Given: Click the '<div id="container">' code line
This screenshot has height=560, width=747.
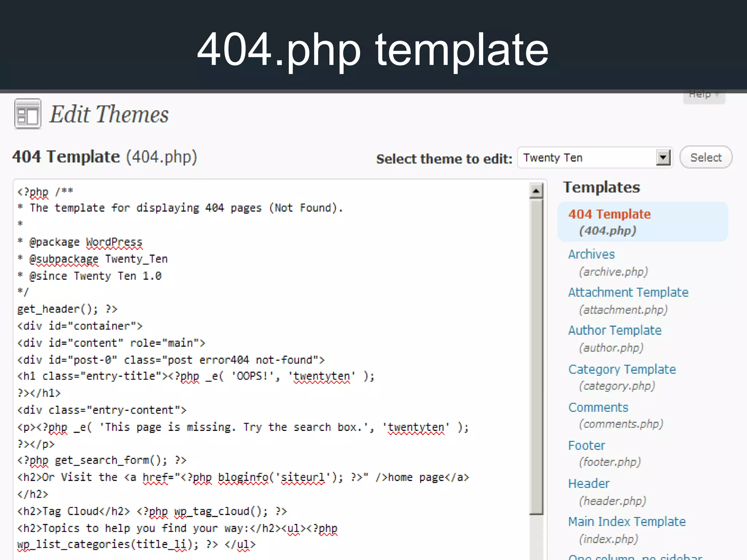Looking at the screenshot, I should coord(80,326).
